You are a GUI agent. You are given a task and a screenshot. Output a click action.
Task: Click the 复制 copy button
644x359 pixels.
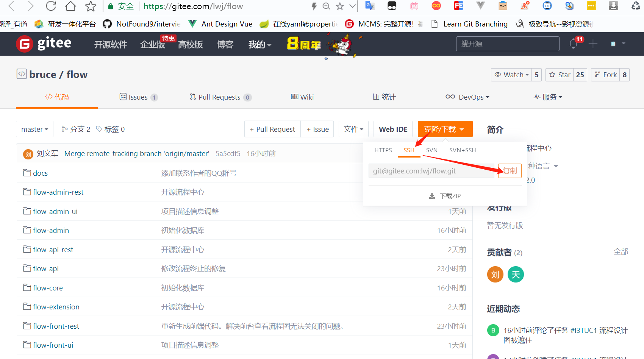pos(510,171)
